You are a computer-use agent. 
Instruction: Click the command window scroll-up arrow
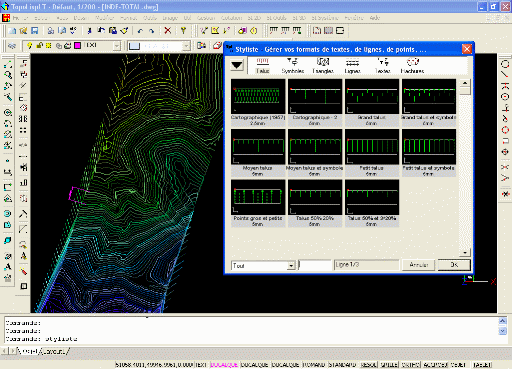coord(503,321)
